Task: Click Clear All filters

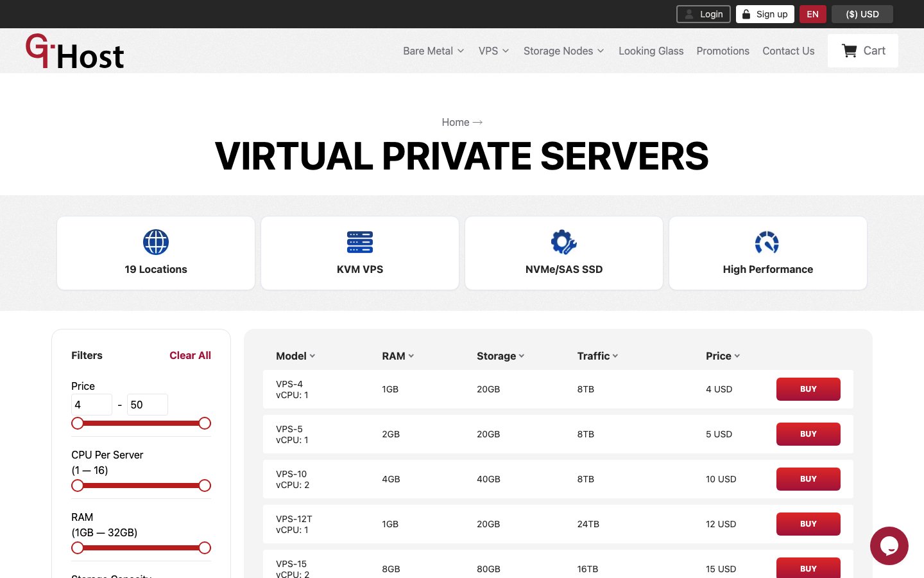Action: [x=190, y=355]
